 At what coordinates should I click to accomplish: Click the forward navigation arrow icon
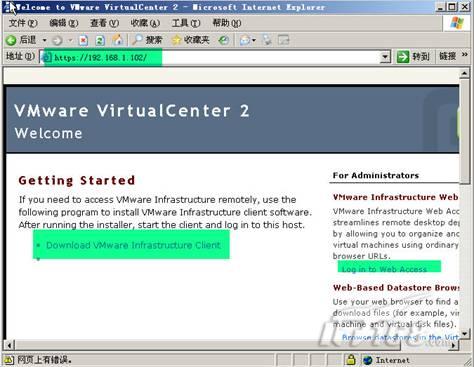click(58, 41)
